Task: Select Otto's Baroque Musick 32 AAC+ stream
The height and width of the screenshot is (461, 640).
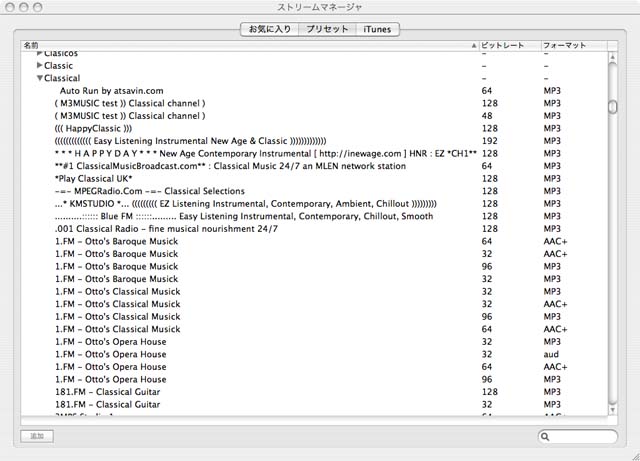Action: pos(314,254)
